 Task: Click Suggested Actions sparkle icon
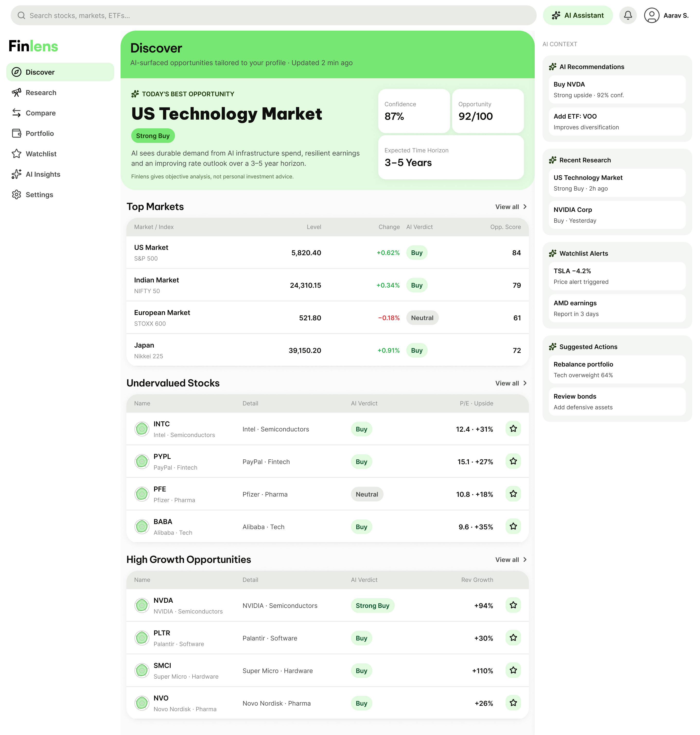point(553,347)
